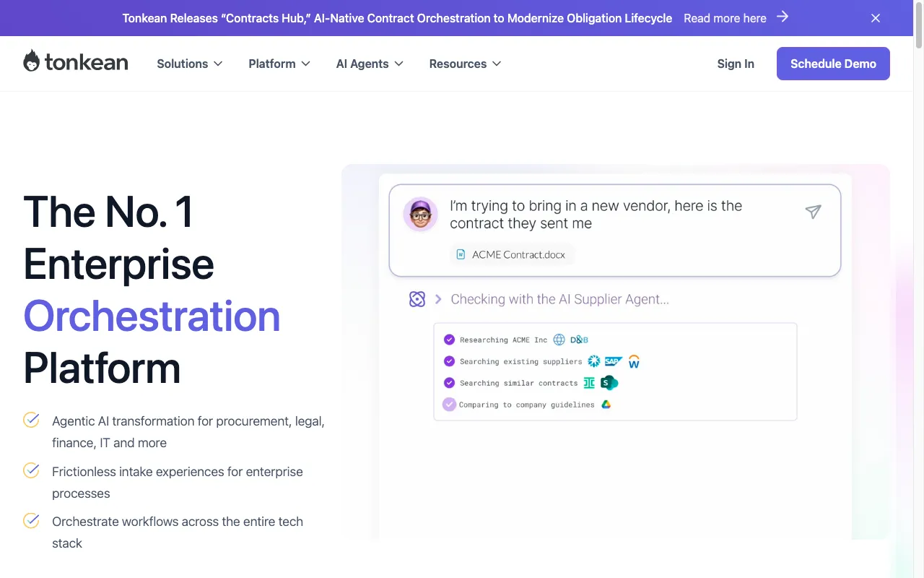Click the Google Drive icon
Viewport: 924px width, 578px height.
point(606,405)
